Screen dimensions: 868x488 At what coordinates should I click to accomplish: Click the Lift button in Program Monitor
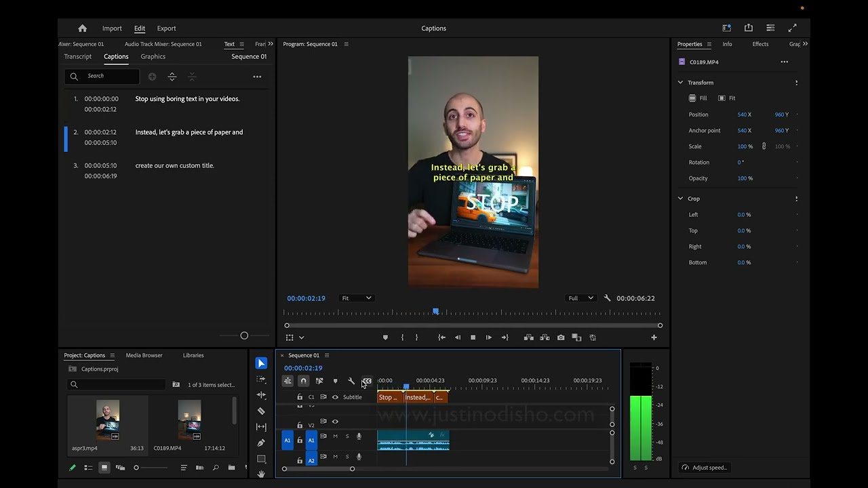(529, 338)
